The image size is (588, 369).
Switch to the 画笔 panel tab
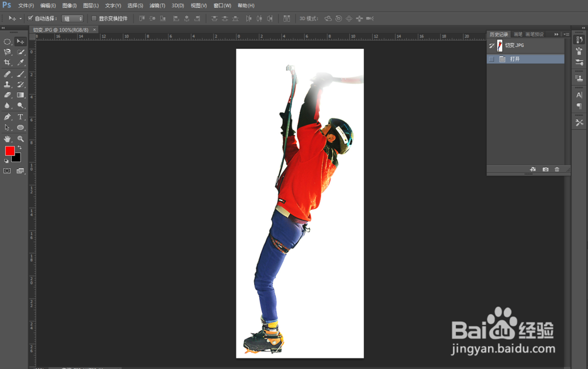[x=517, y=33]
